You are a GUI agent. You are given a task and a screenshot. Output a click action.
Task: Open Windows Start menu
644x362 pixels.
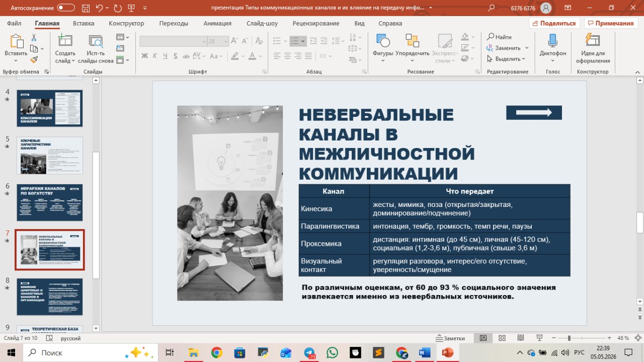(x=11, y=352)
